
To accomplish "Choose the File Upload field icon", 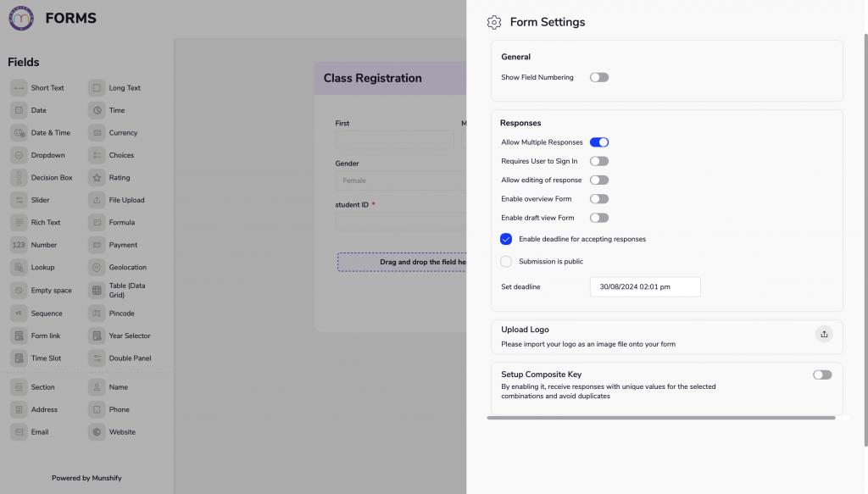I will [97, 200].
